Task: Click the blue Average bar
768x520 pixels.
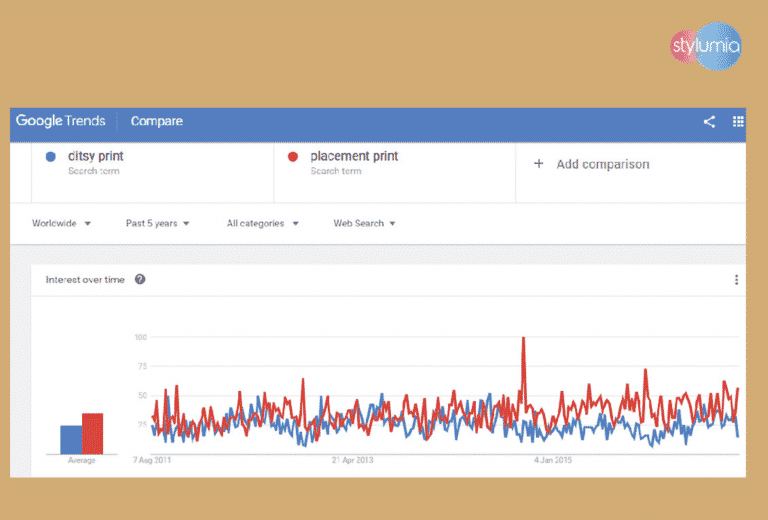Action: tap(70, 439)
